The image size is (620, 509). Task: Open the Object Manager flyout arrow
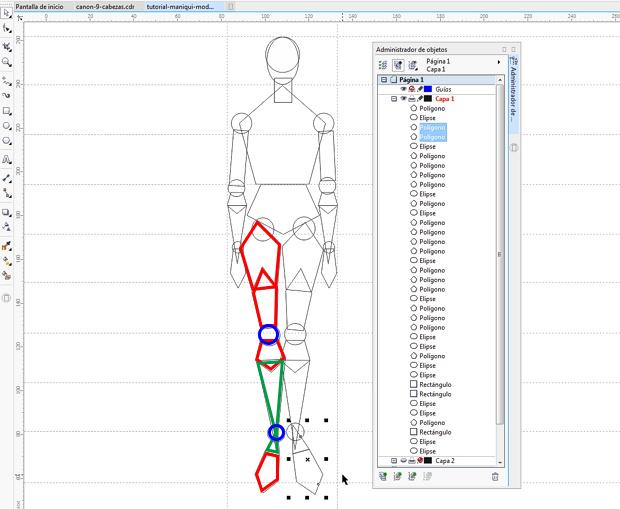click(x=499, y=62)
